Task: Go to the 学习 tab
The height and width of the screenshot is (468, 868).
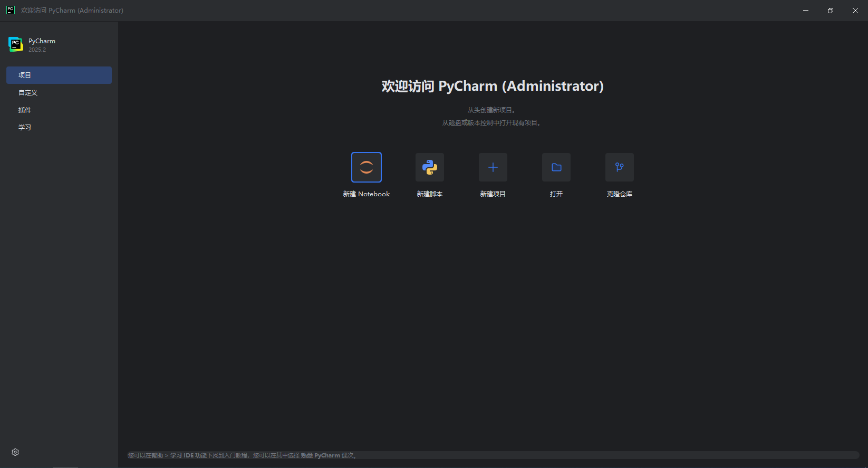Action: [25, 127]
